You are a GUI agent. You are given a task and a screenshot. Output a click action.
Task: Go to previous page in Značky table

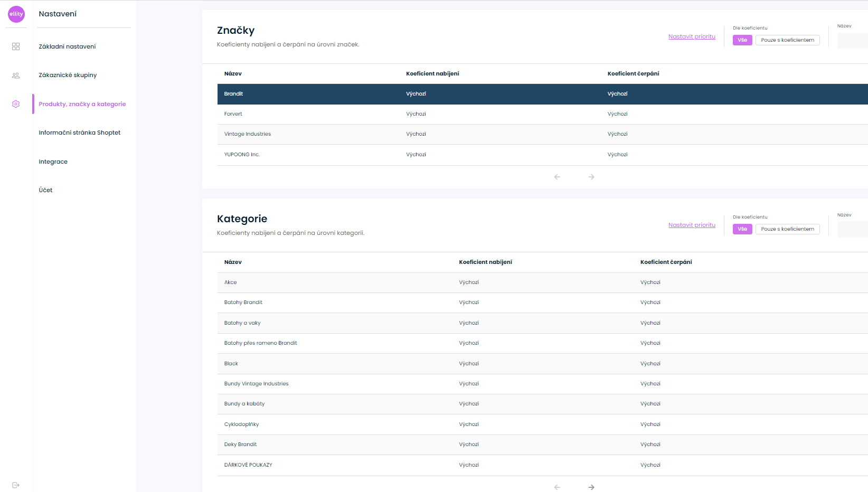tap(557, 177)
